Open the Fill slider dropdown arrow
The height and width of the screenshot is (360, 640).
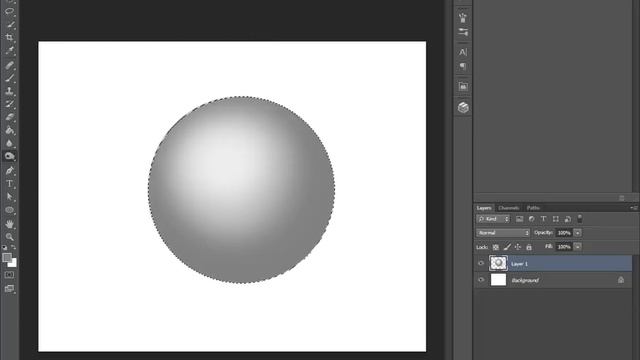pyautogui.click(x=578, y=247)
